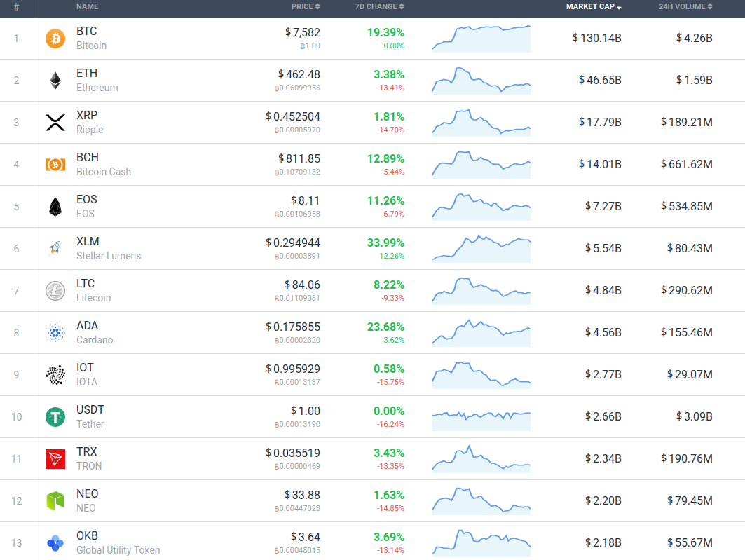The image size is (745, 560).
Task: Select the $130.14B market cap value
Action: 596,38
